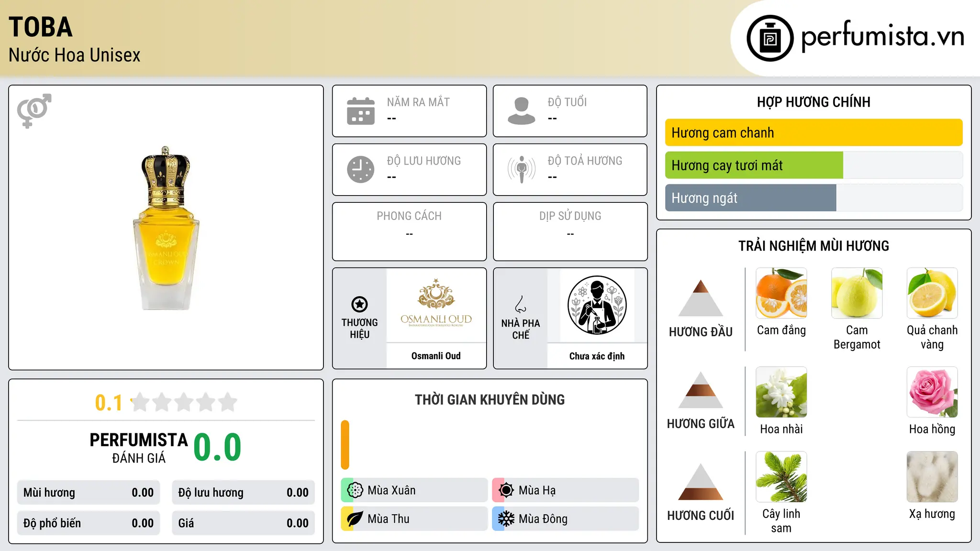Click the Hương đầu pyramid icon
Image resolution: width=980 pixels, height=551 pixels.
pos(701,298)
